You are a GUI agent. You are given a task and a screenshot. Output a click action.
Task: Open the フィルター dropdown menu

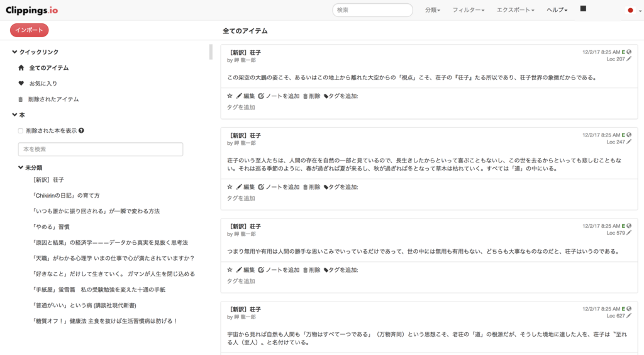click(x=468, y=10)
